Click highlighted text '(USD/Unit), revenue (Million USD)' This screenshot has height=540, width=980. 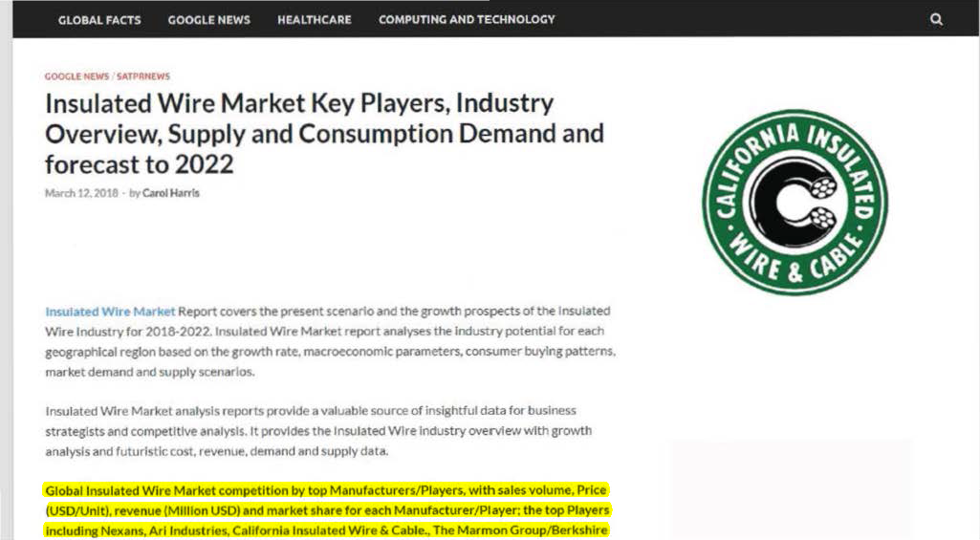(142, 510)
